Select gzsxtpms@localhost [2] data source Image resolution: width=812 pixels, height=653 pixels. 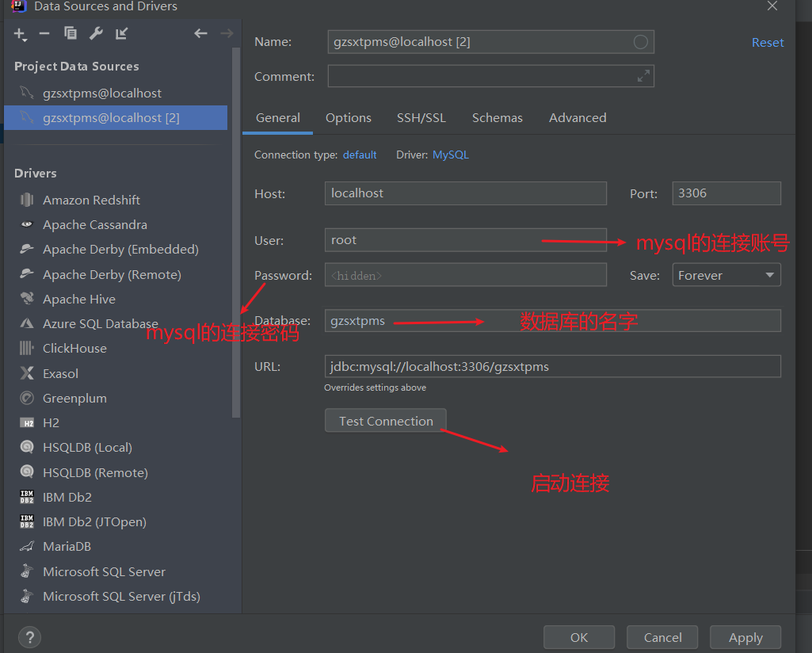click(116, 117)
